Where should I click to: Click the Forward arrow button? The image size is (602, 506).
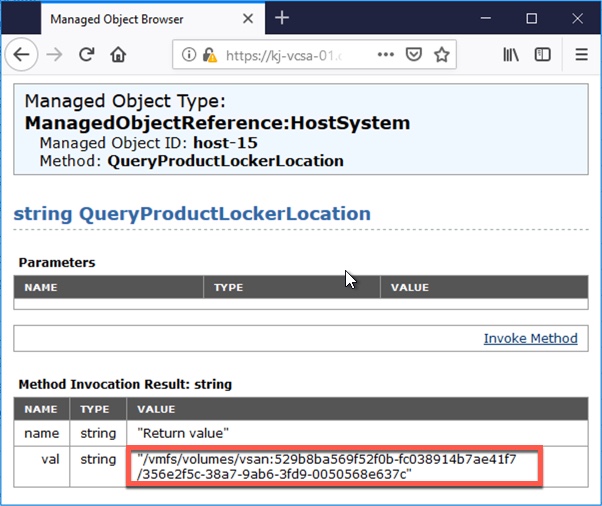(55, 55)
